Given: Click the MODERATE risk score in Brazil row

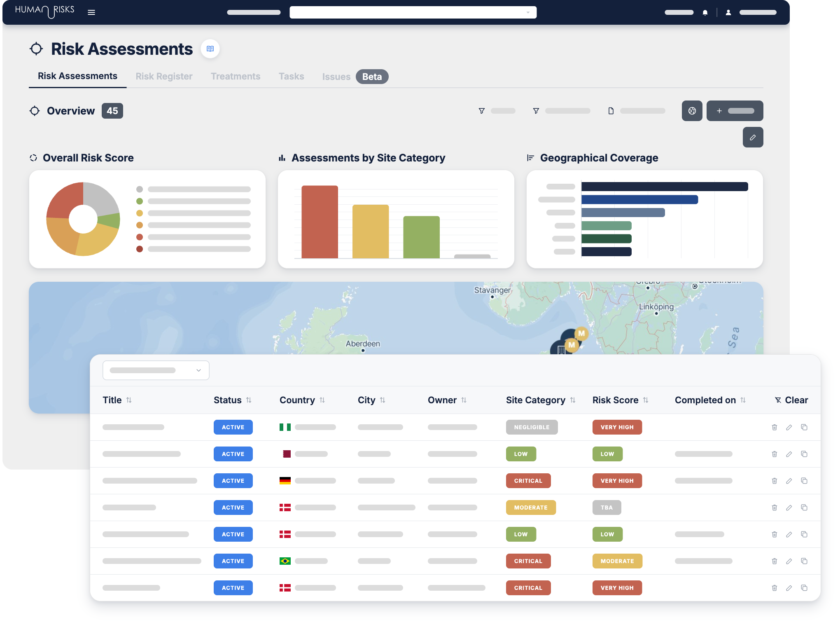Looking at the screenshot, I should coord(617,561).
